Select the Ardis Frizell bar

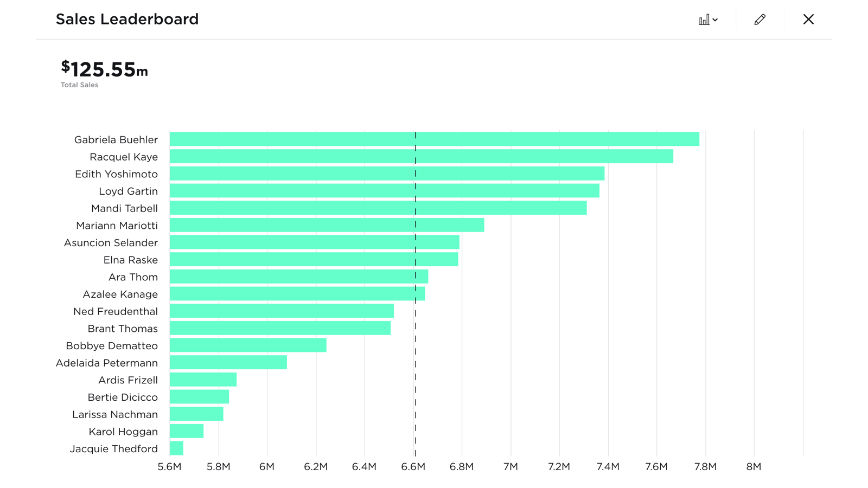point(203,380)
